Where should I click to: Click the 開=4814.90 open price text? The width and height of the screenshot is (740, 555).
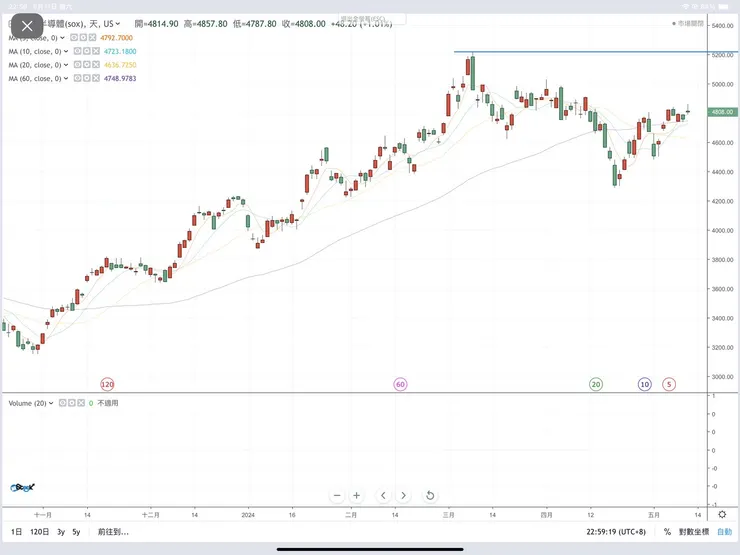[x=156, y=24]
